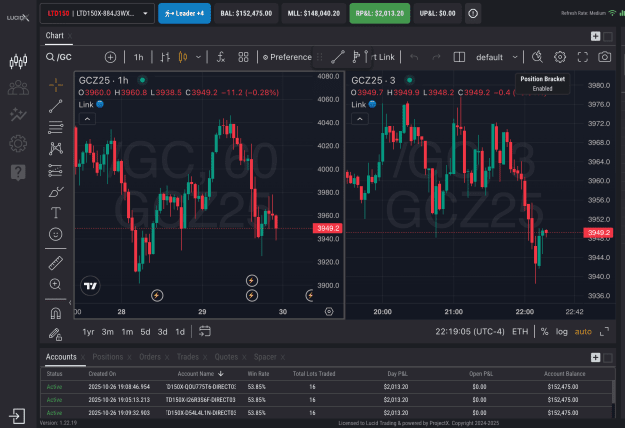
Task: Select the Accounts tab
Action: (x=61, y=357)
